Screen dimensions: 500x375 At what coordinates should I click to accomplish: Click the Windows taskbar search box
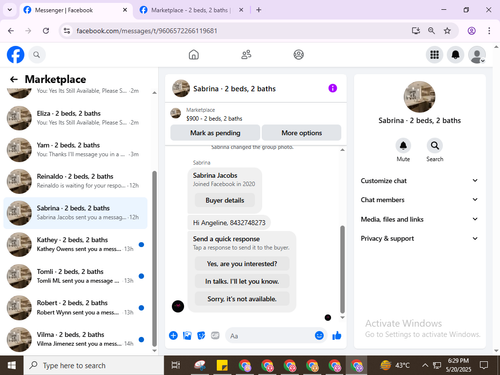point(94,365)
